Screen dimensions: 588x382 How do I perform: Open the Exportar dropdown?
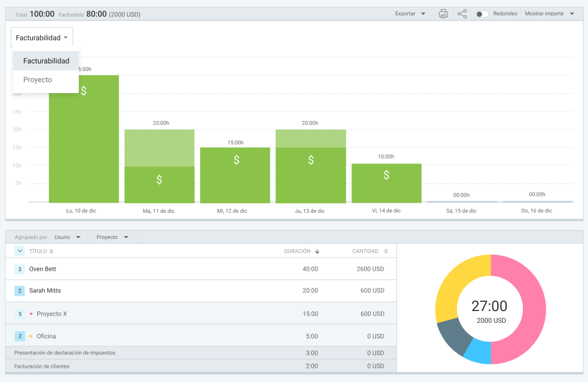410,14
